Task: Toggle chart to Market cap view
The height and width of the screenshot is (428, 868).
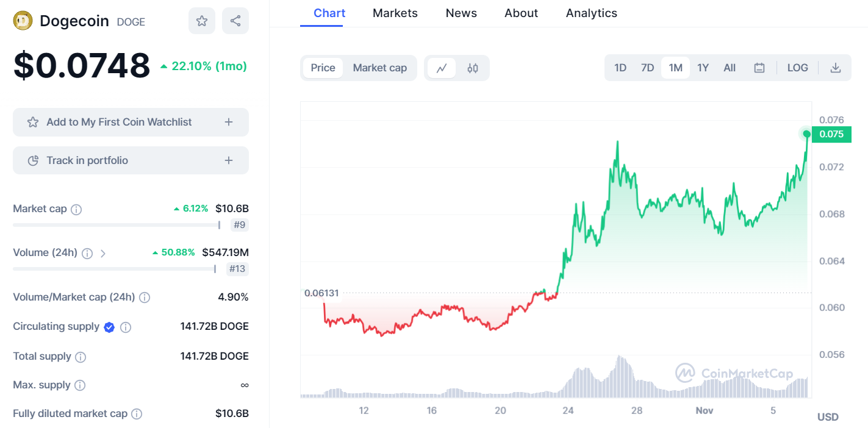Action: coord(379,68)
